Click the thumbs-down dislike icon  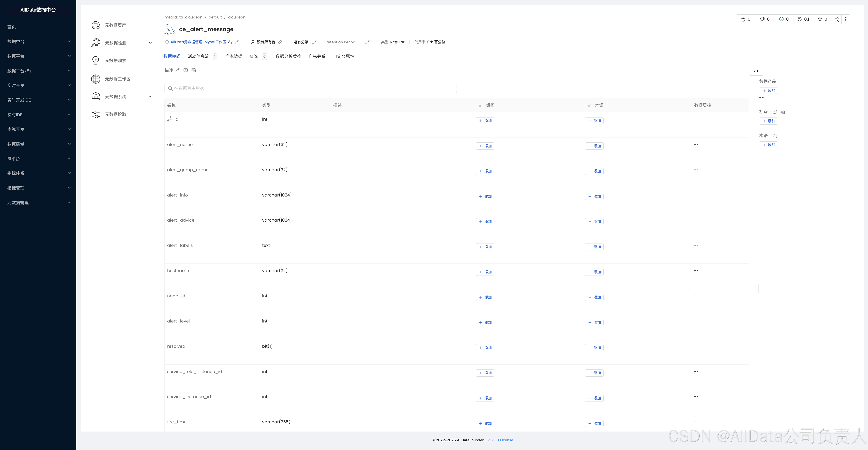click(762, 19)
